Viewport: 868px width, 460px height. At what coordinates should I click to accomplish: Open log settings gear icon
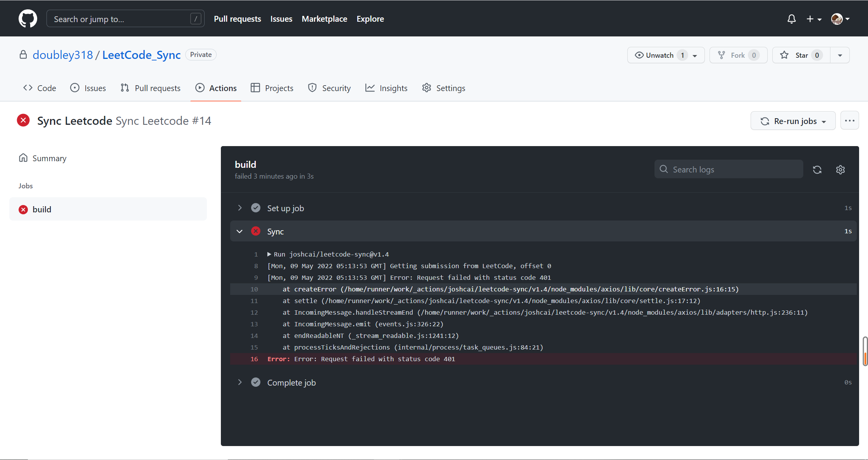tap(840, 170)
